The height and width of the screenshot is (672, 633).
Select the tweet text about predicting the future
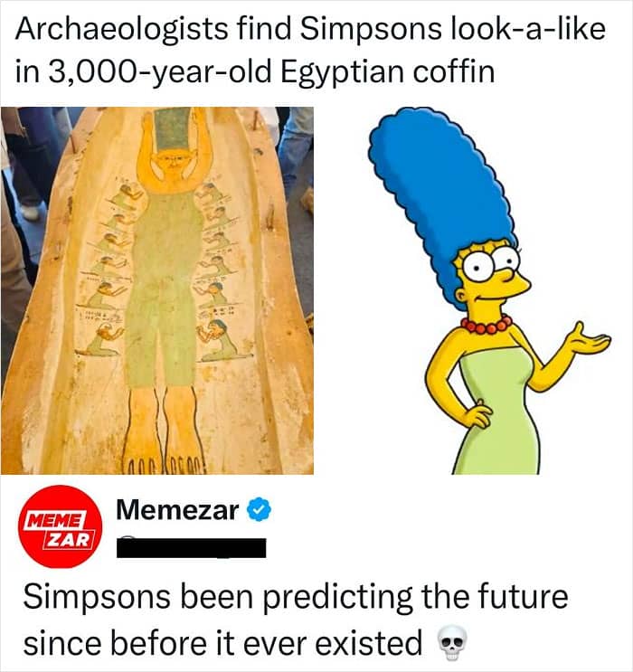(x=296, y=620)
